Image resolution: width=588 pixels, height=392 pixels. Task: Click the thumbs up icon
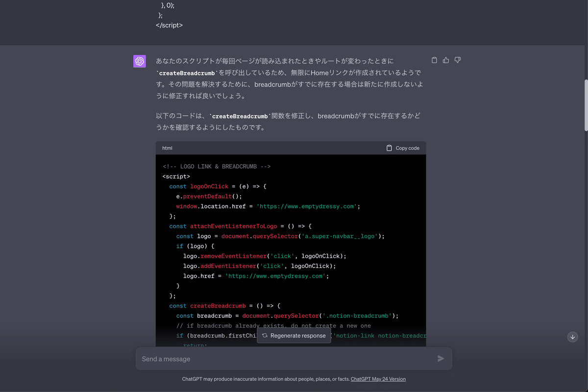(x=446, y=60)
